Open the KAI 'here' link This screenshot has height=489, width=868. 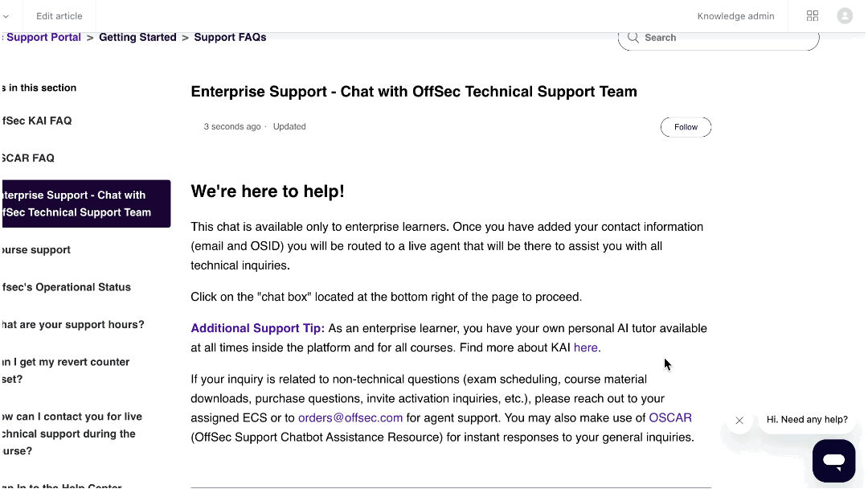pyautogui.click(x=585, y=347)
